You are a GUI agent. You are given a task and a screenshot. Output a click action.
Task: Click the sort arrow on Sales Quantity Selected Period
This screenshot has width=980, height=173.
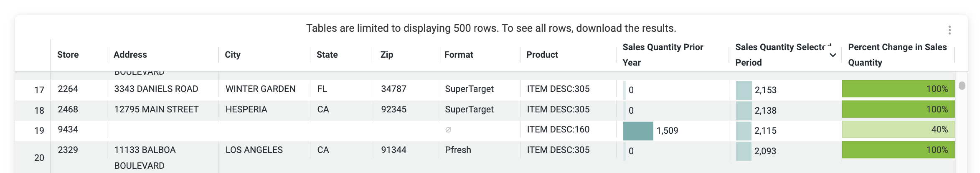833,55
